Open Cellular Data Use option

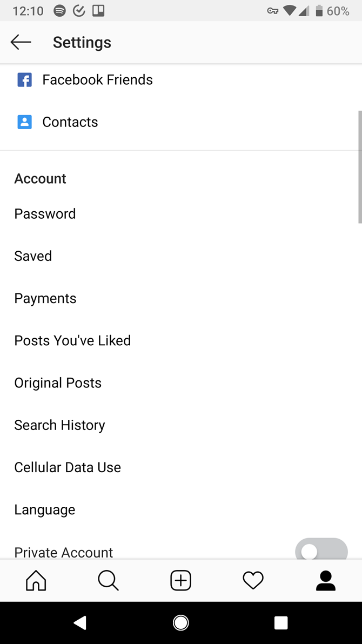(68, 467)
